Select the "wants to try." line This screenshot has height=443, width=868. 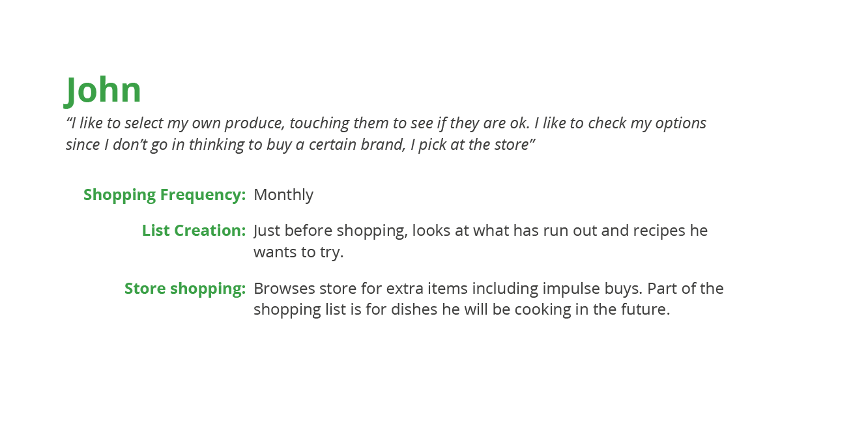[298, 252]
